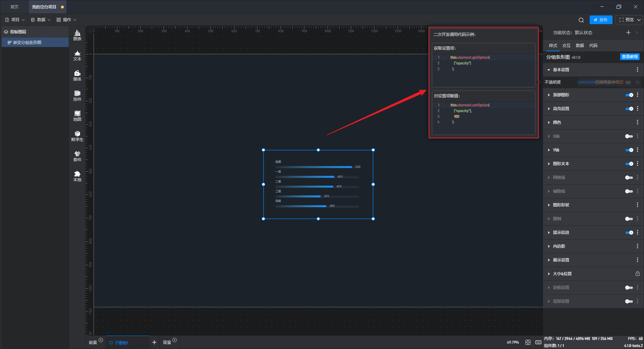The height and width of the screenshot is (349, 644).
Task: Click the keyboard shortcuts icon in status bar
Action: pyautogui.click(x=538, y=342)
